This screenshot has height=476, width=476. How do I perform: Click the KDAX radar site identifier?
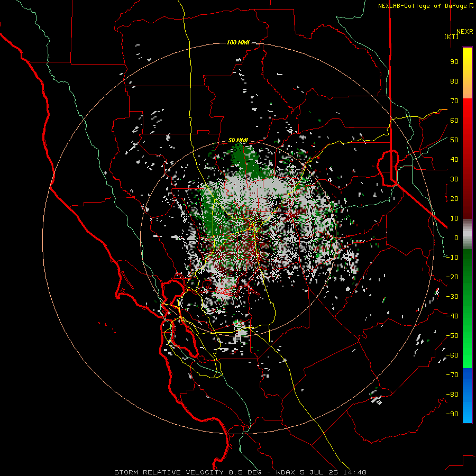(x=286, y=472)
